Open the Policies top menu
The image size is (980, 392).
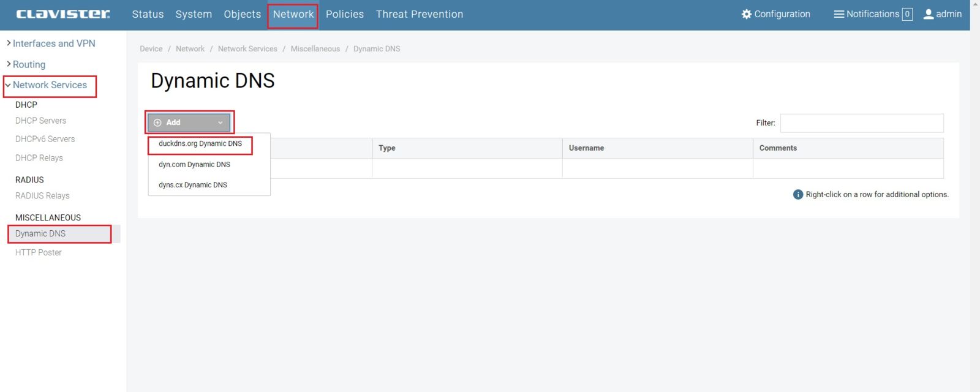coord(344,14)
